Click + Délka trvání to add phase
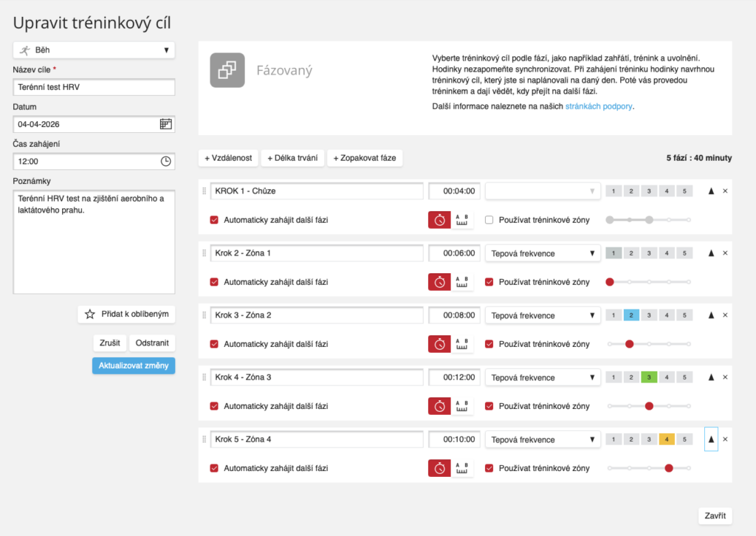The image size is (756, 536). 292,158
